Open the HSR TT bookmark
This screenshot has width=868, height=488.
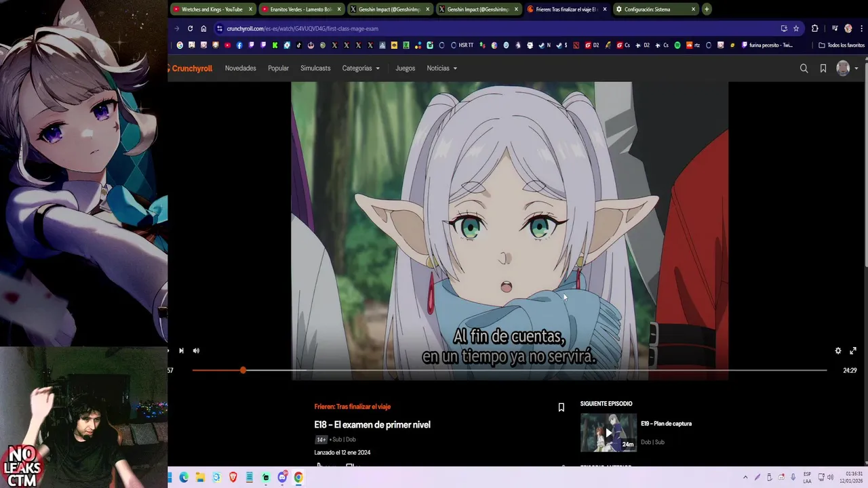pos(462,45)
